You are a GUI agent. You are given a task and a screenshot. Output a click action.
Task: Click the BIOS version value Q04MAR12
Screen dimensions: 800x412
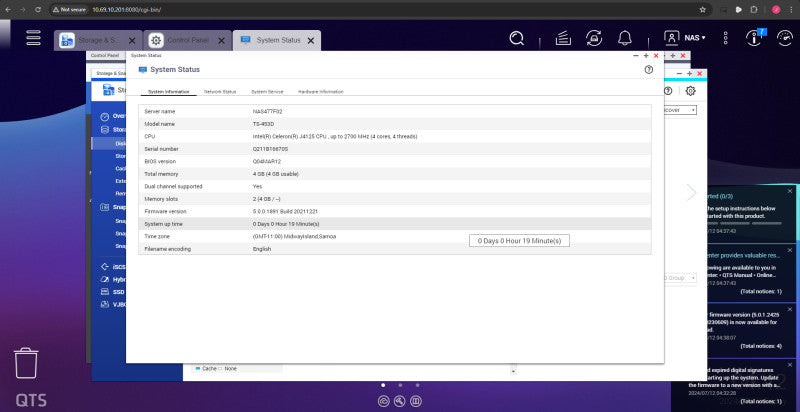pos(267,162)
